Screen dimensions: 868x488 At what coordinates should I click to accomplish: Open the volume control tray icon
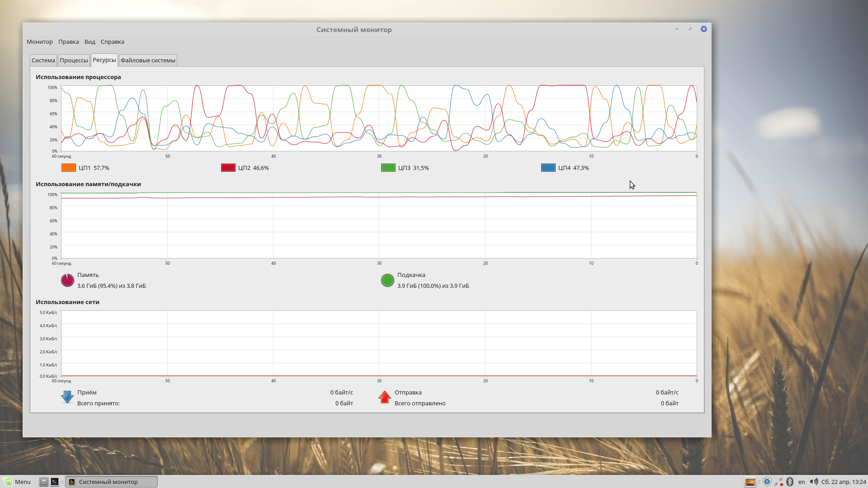pos(813,482)
